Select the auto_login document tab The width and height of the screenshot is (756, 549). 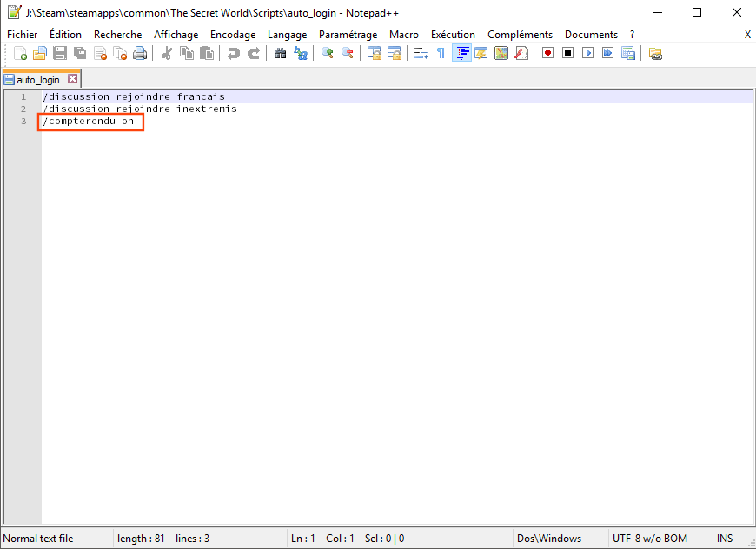point(38,80)
